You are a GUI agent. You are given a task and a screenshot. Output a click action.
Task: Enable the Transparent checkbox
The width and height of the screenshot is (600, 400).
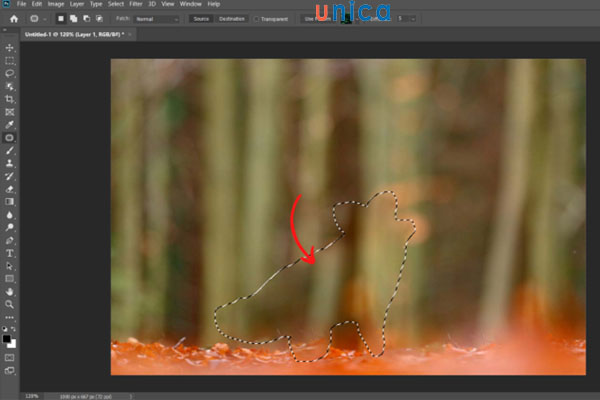pos(257,19)
